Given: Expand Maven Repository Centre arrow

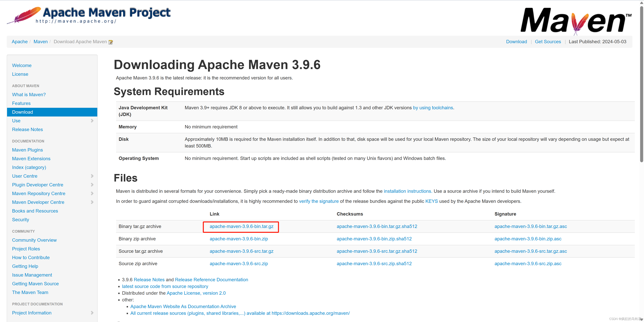Looking at the screenshot, I should 92,194.
